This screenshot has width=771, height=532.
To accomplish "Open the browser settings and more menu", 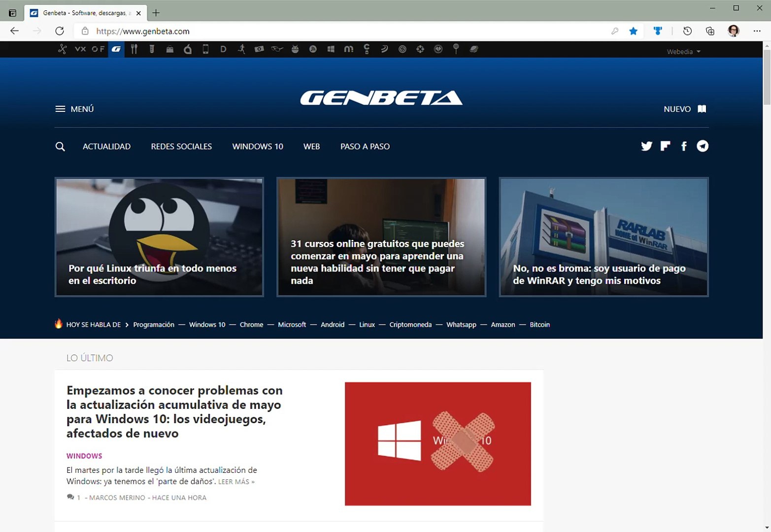I will (x=757, y=31).
